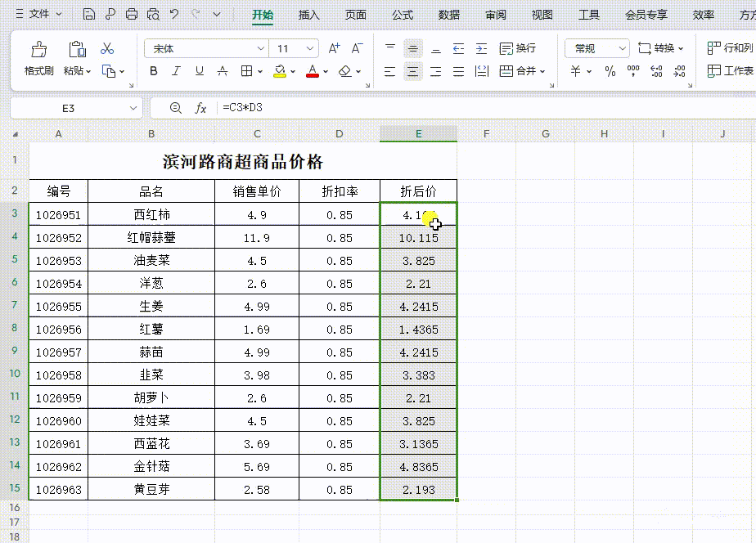This screenshot has height=543, width=756.
Task: Switch to the 视图 tab
Action: coord(542,15)
